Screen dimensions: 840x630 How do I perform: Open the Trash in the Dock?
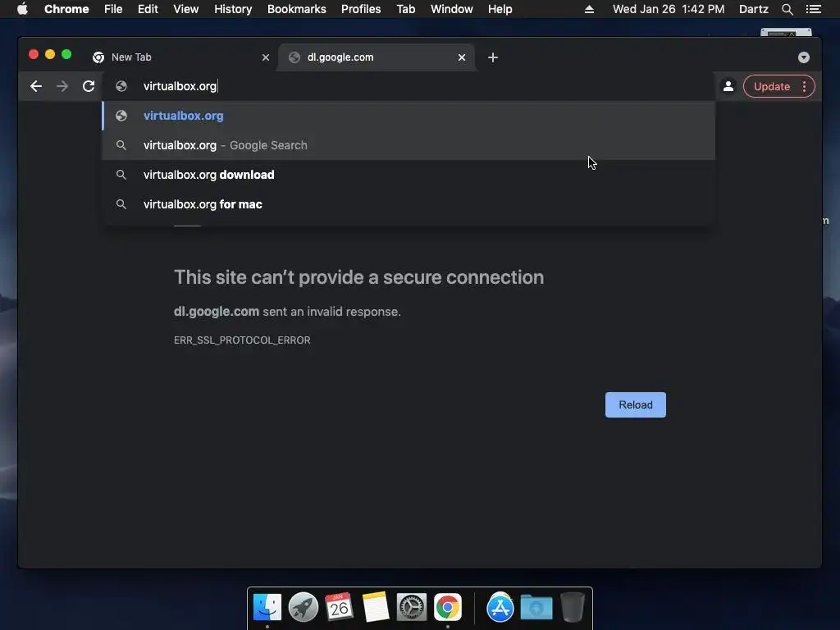[x=572, y=608]
